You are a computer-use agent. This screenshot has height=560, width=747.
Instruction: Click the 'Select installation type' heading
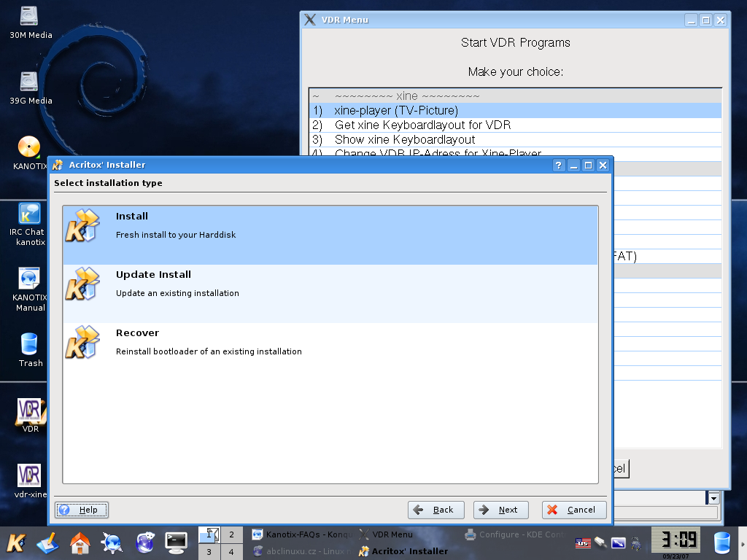pyautogui.click(x=108, y=183)
